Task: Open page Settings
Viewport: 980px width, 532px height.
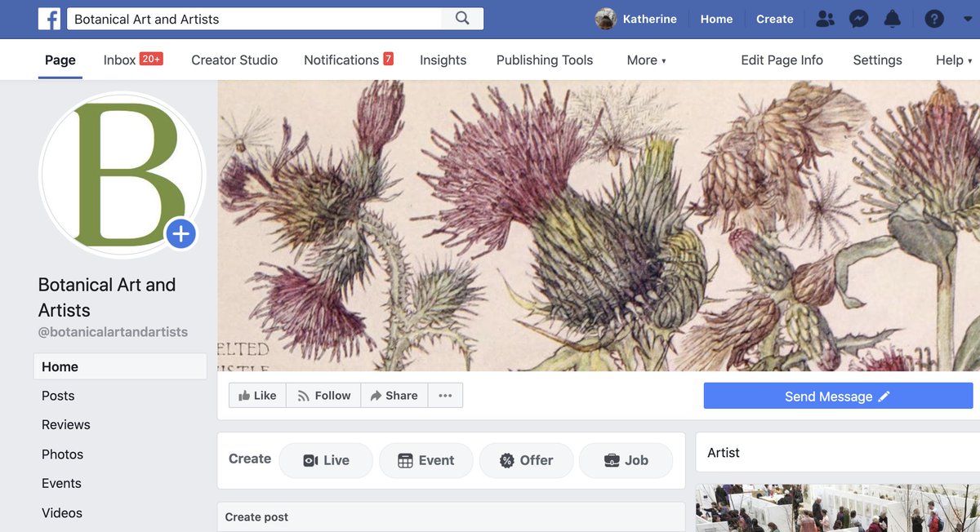Action: [877, 60]
